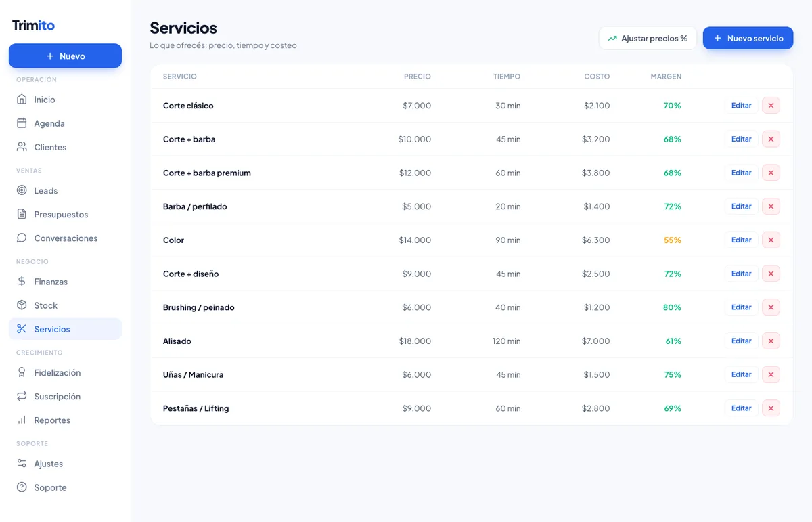This screenshot has height=522, width=812.
Task: Click the blue Nuevo button in sidebar
Action: pyautogui.click(x=65, y=56)
